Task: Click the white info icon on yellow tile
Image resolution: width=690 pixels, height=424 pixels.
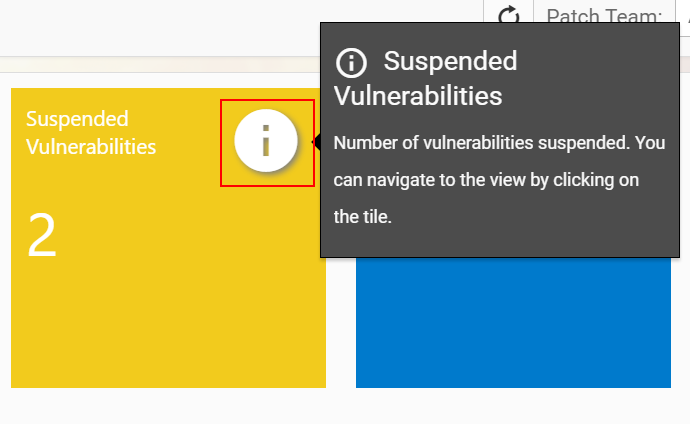Action: coord(266,141)
